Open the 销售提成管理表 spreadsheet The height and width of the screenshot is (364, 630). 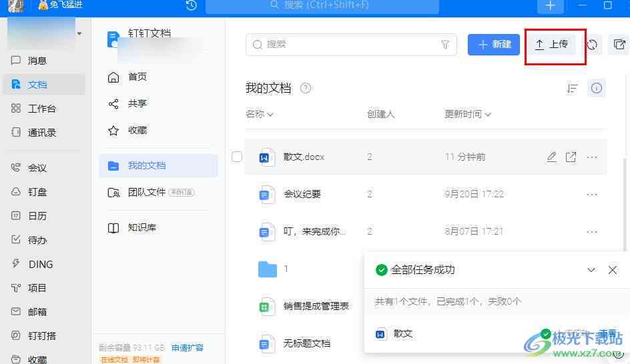point(316,306)
